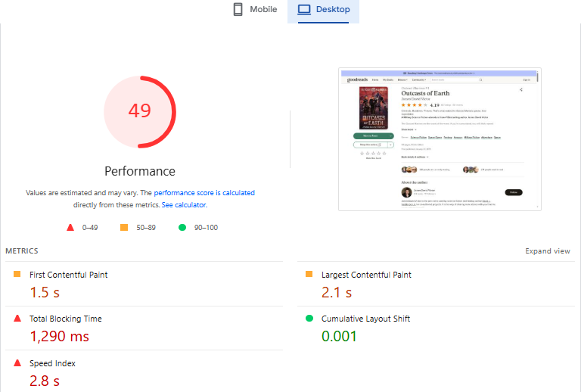Click the 'Performance' heading

[x=140, y=171]
